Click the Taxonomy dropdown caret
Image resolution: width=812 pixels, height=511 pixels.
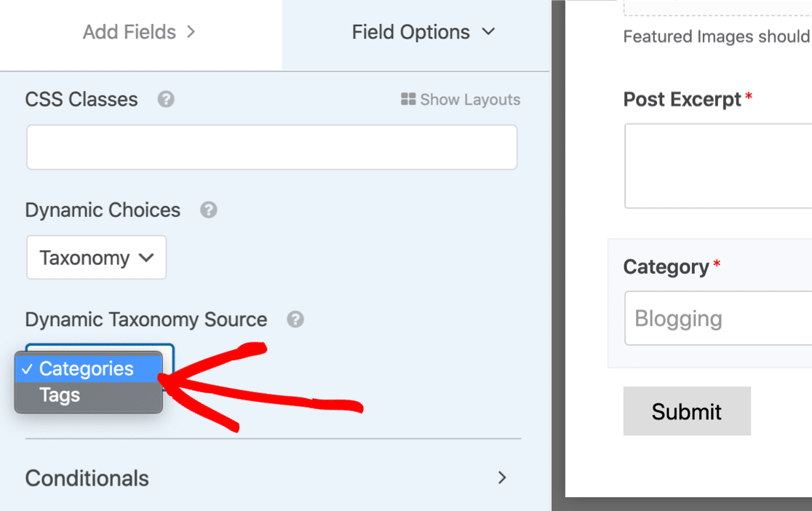(x=146, y=258)
